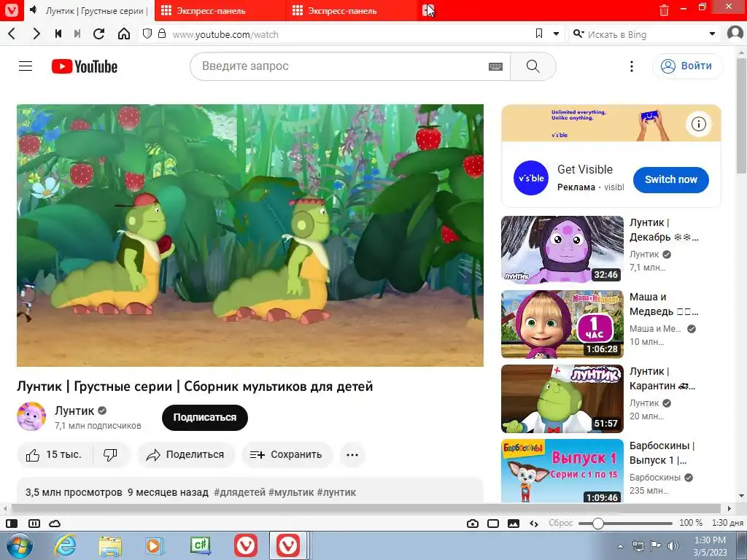Click the video player
Viewport: 747px width, 560px height.
[x=250, y=236]
